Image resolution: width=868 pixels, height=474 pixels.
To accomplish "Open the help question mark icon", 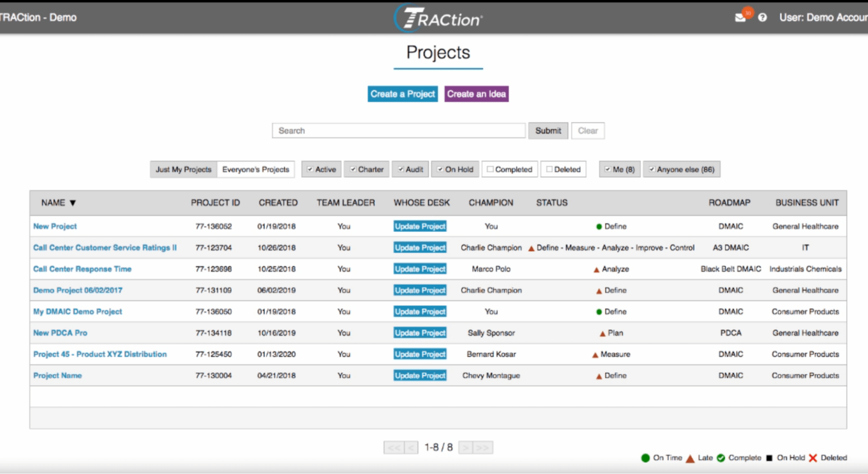I will pyautogui.click(x=763, y=17).
